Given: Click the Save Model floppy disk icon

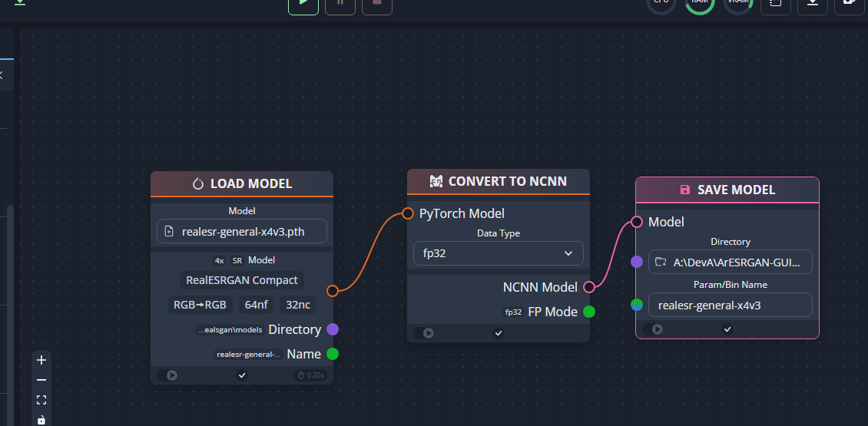Looking at the screenshot, I should coord(684,190).
